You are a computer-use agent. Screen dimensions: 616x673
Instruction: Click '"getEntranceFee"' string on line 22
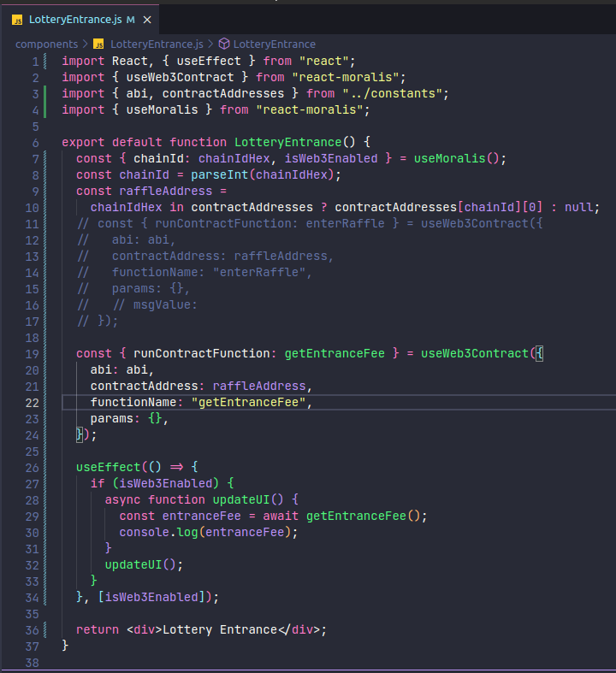(x=248, y=402)
